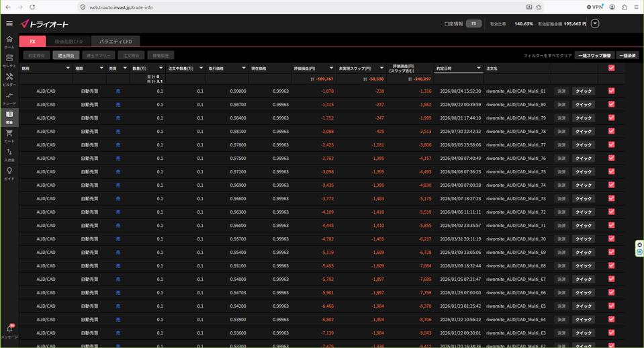Open the reader/translate icon in address bar
Screen dimensions: 644x348
[529, 7]
